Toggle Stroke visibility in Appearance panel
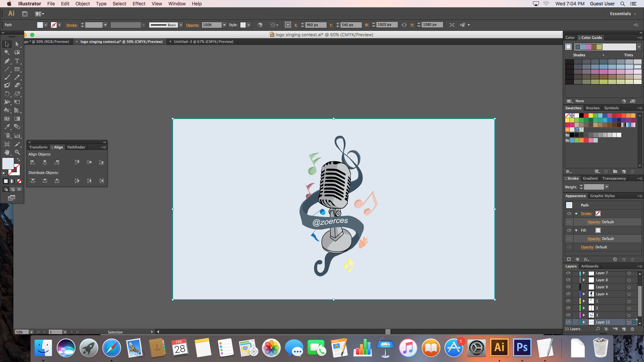Viewport: 644px width, 362px height. [569, 214]
